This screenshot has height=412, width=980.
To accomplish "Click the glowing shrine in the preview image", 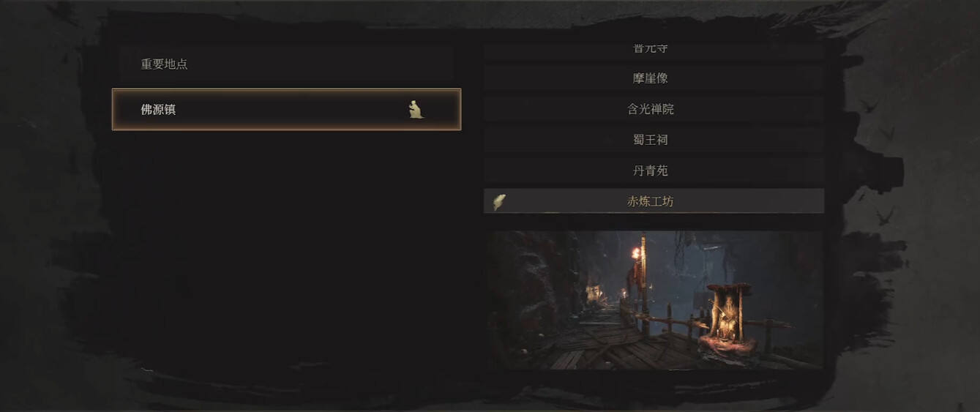I will [x=725, y=318].
